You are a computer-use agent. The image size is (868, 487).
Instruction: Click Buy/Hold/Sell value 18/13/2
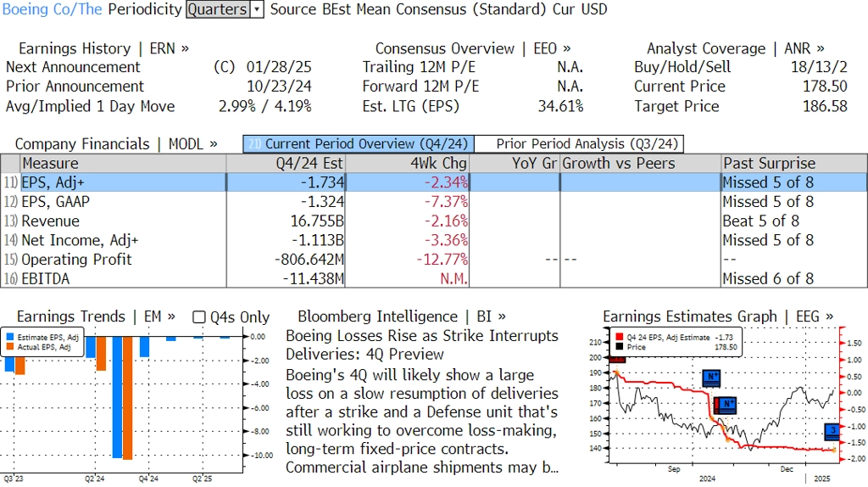[x=819, y=67]
